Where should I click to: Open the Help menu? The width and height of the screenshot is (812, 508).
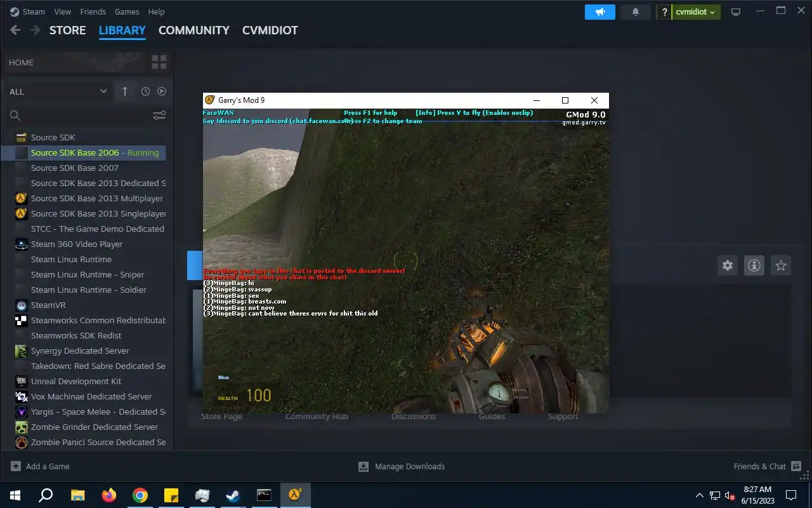(156, 11)
